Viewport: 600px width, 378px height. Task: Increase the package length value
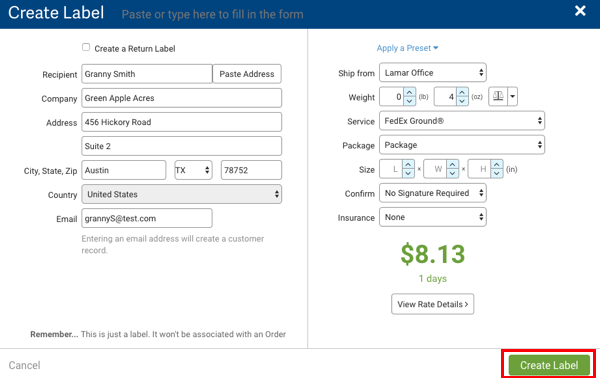tap(408, 165)
